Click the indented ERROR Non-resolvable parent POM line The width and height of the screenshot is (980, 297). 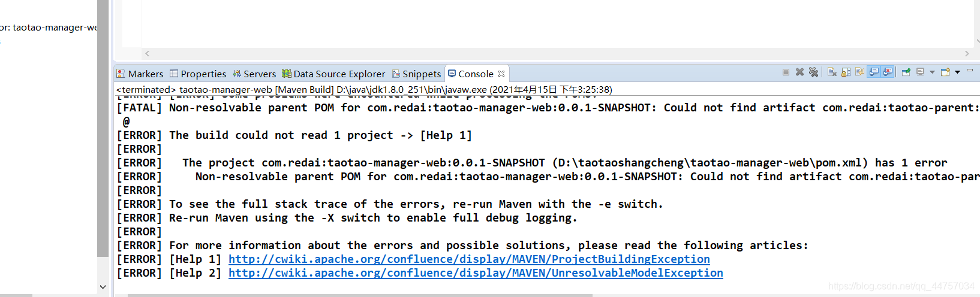[x=548, y=177]
